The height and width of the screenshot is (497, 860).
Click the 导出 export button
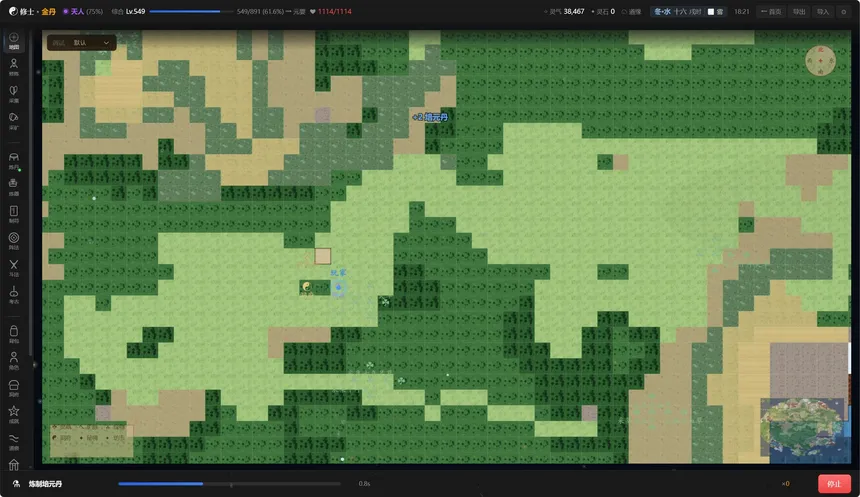[799, 12]
